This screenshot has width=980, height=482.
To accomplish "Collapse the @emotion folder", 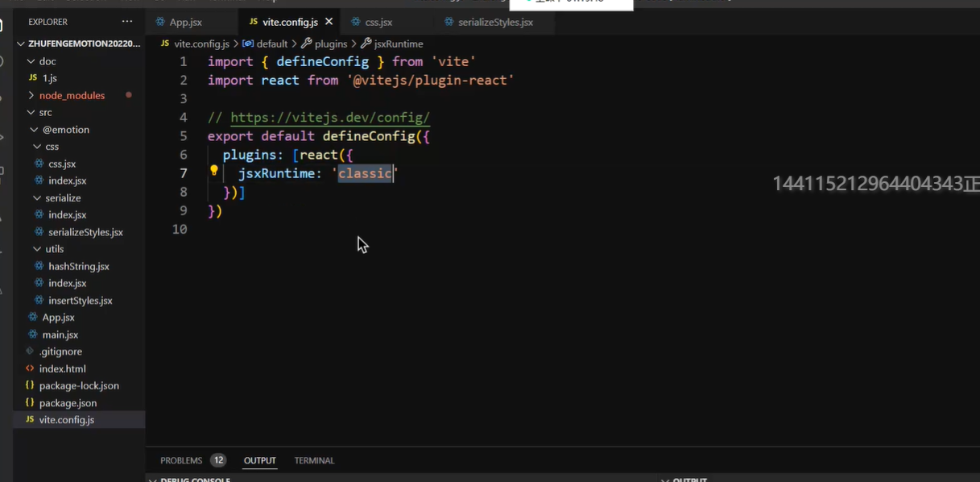I will click(x=34, y=130).
